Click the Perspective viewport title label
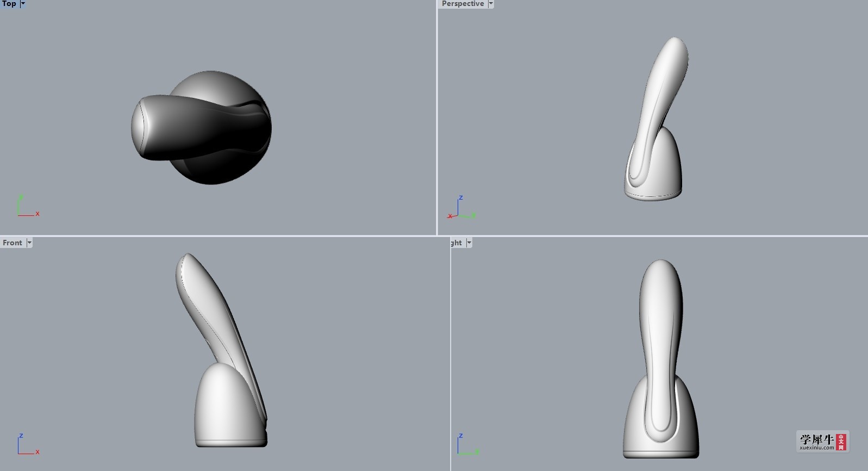 (463, 3)
